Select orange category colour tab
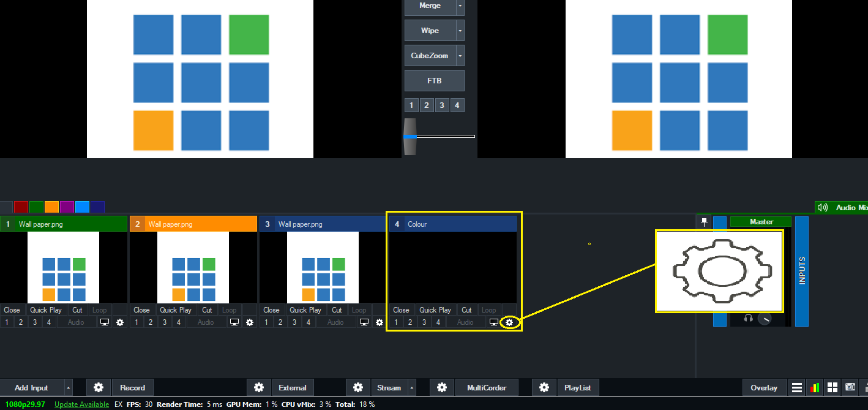The height and width of the screenshot is (410, 868). pyautogui.click(x=51, y=207)
